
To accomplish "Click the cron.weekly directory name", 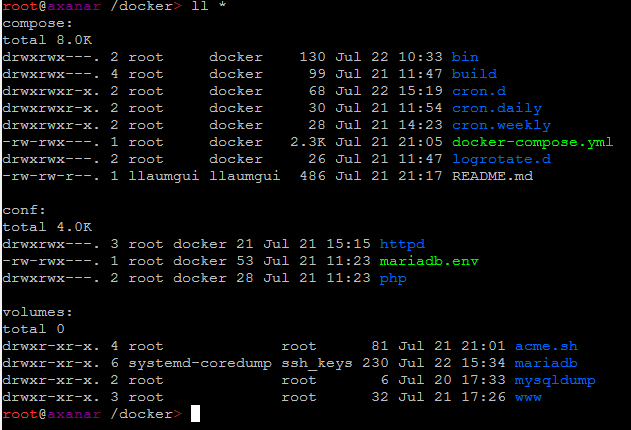I will [501, 125].
